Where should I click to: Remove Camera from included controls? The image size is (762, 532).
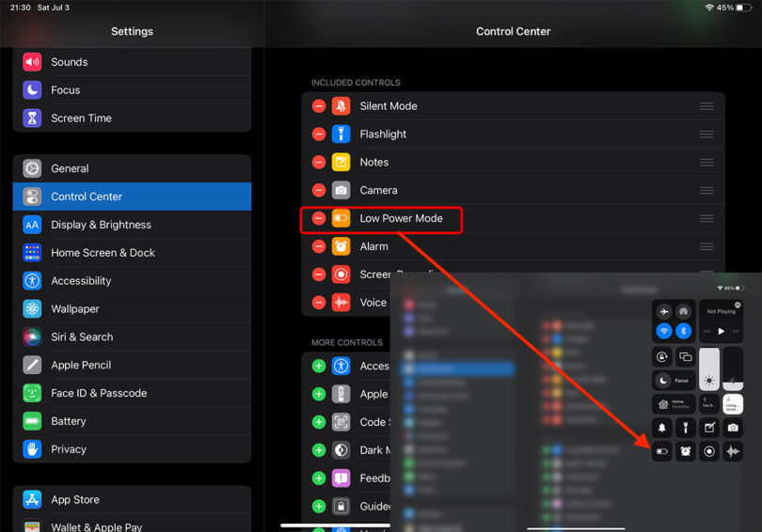point(319,190)
